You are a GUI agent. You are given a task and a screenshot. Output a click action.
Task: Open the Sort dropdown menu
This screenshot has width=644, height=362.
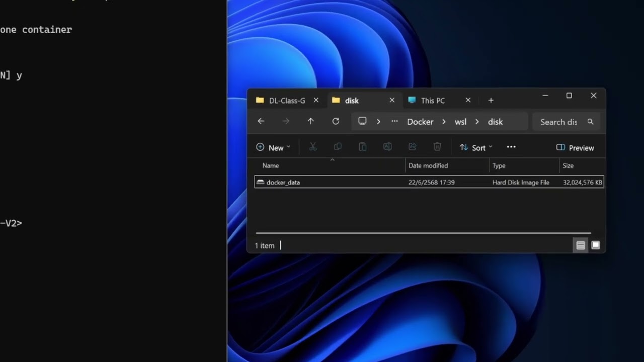[x=476, y=147]
